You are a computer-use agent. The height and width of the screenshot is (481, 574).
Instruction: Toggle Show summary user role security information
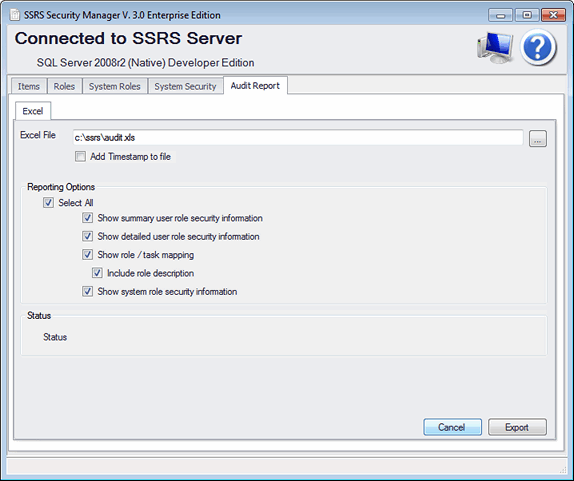87,218
